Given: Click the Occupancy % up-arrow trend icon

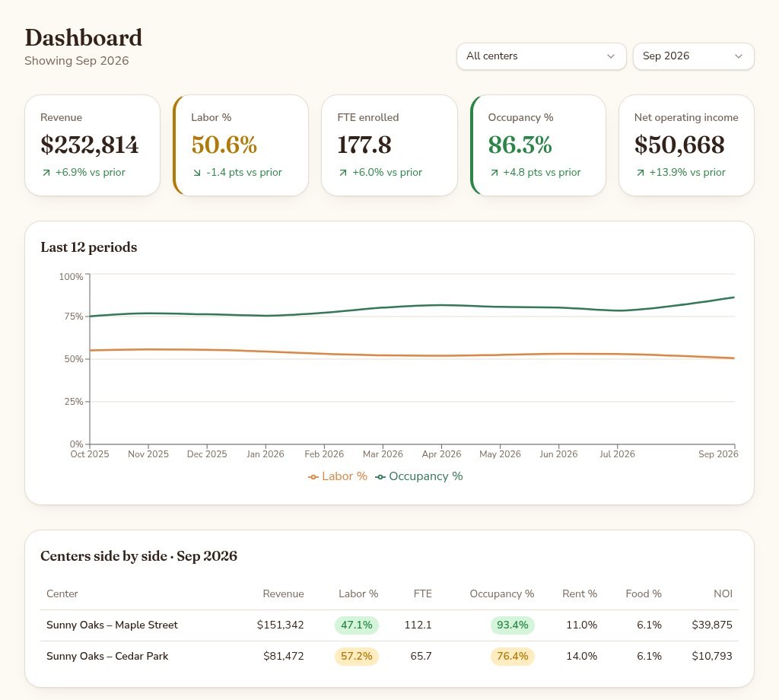Looking at the screenshot, I should click(494, 173).
